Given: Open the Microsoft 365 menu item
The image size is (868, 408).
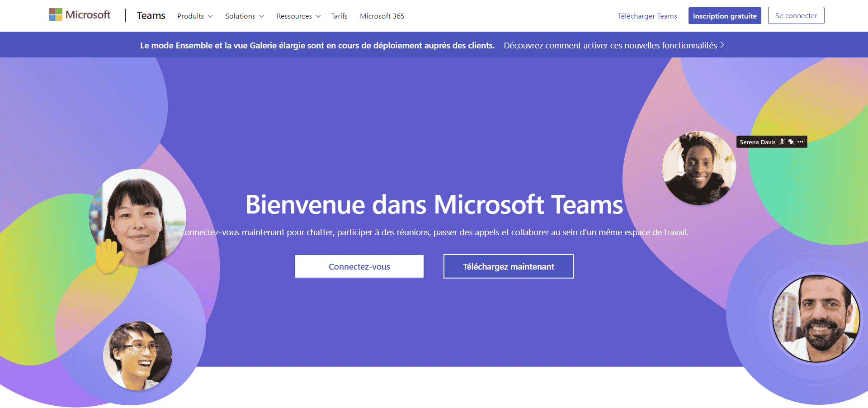Looking at the screenshot, I should click(382, 16).
